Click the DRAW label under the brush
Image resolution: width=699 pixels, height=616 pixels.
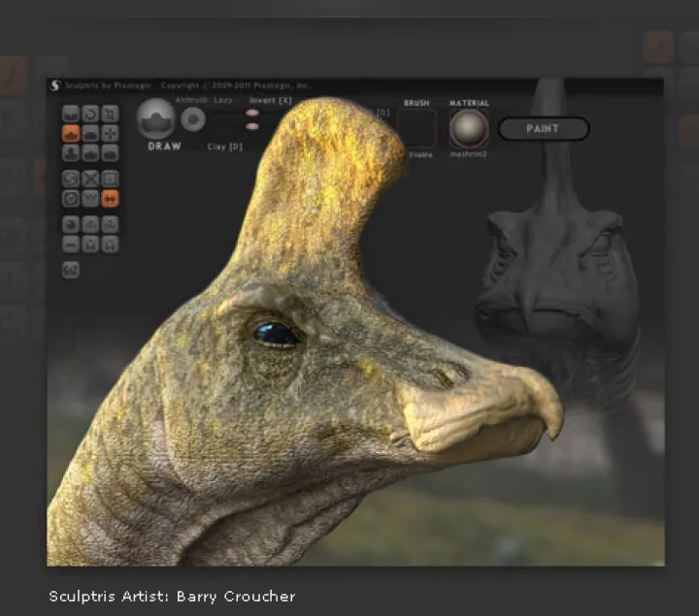[164, 146]
